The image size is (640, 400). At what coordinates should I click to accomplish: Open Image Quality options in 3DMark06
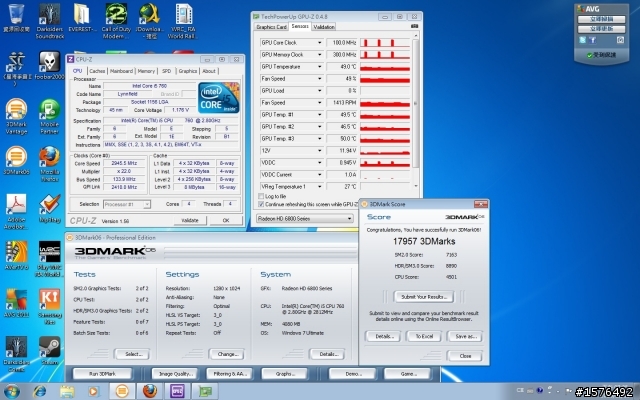(175, 373)
